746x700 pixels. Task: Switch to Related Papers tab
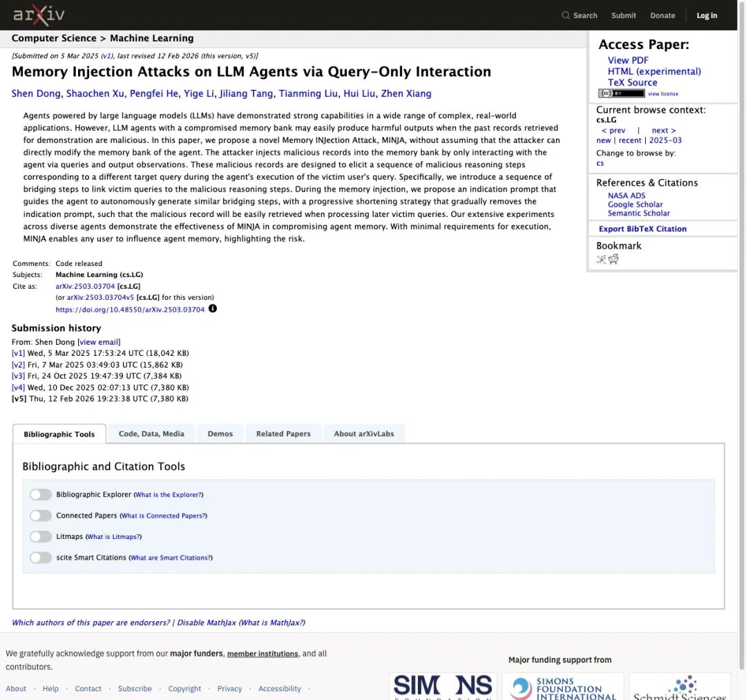pyautogui.click(x=283, y=433)
